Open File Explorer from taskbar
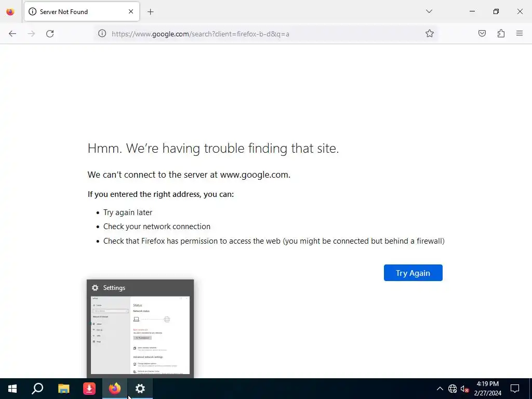Viewport: 532px width, 399px height. pos(63,389)
